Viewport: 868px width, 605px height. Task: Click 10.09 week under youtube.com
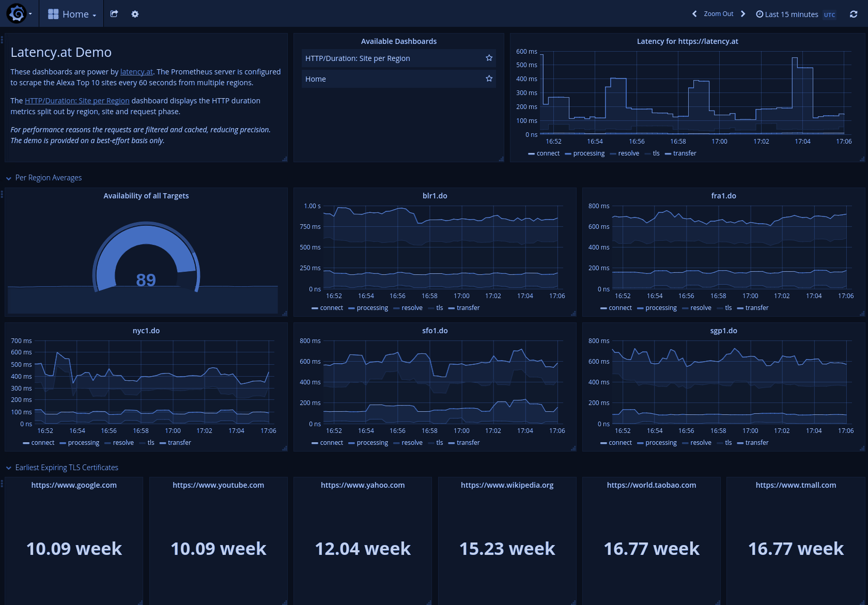219,549
